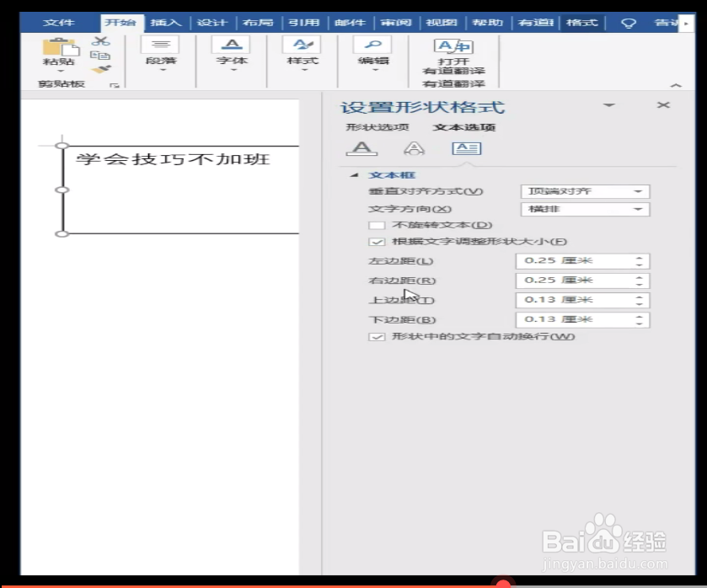Open 文字方向 dropdown showing 横排
This screenshot has width=707, height=588.
tap(586, 209)
